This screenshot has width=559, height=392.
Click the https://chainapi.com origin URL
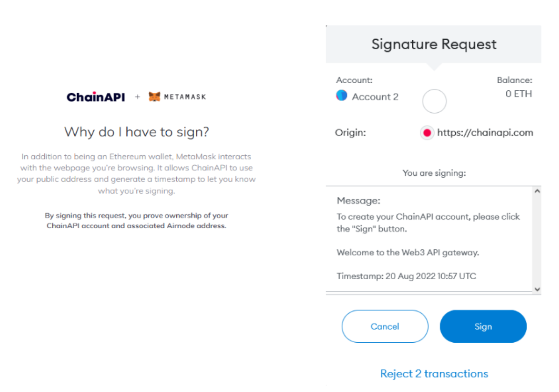click(x=485, y=133)
